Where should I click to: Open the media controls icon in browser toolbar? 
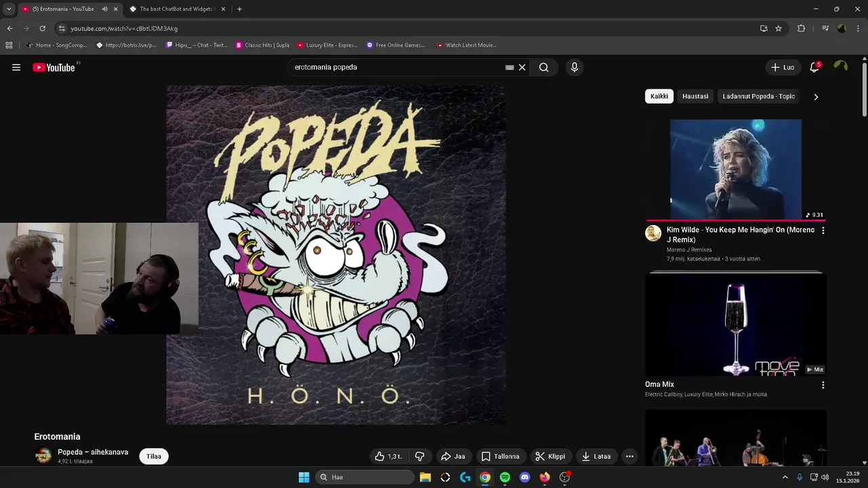point(825,28)
